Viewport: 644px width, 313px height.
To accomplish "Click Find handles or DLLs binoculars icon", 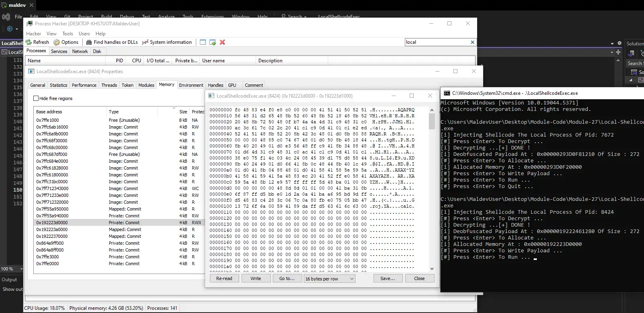I will tap(89, 42).
